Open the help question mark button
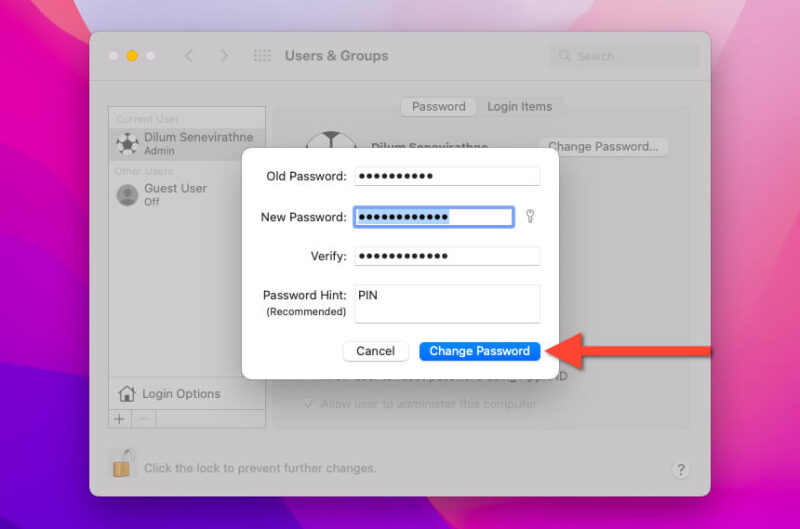The width and height of the screenshot is (800, 529). tap(680, 469)
